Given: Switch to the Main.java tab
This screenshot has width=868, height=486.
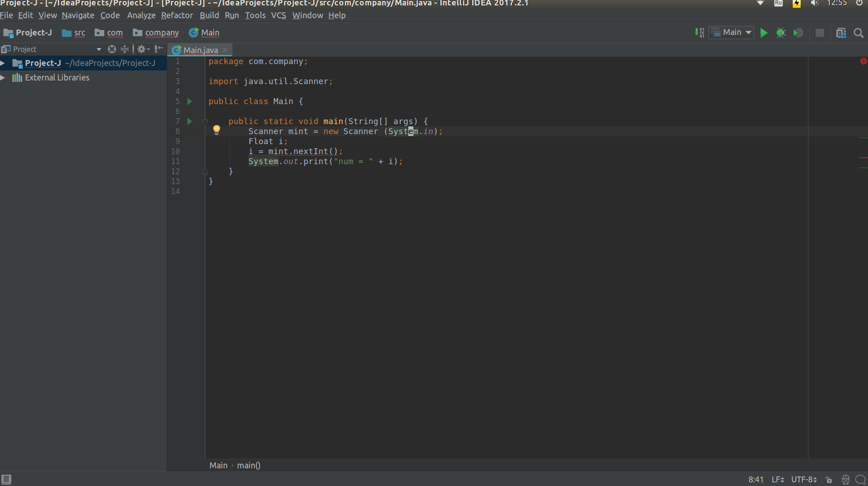Looking at the screenshot, I should (x=200, y=50).
